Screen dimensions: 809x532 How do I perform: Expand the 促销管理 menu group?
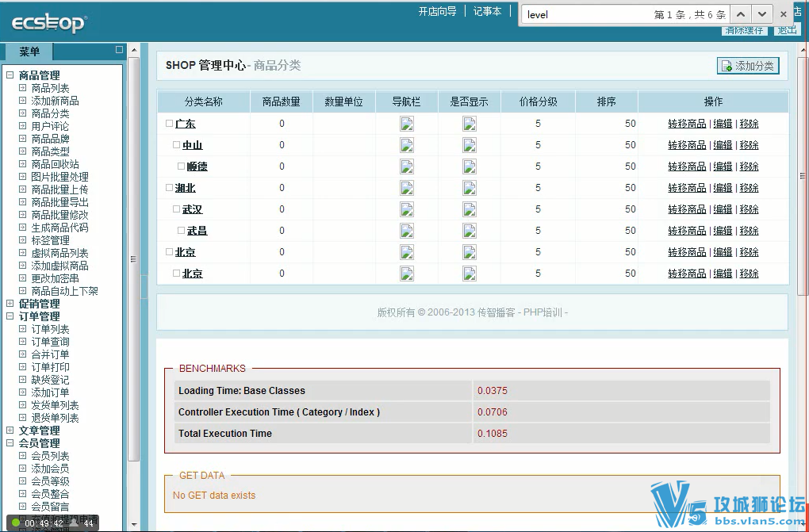click(10, 304)
